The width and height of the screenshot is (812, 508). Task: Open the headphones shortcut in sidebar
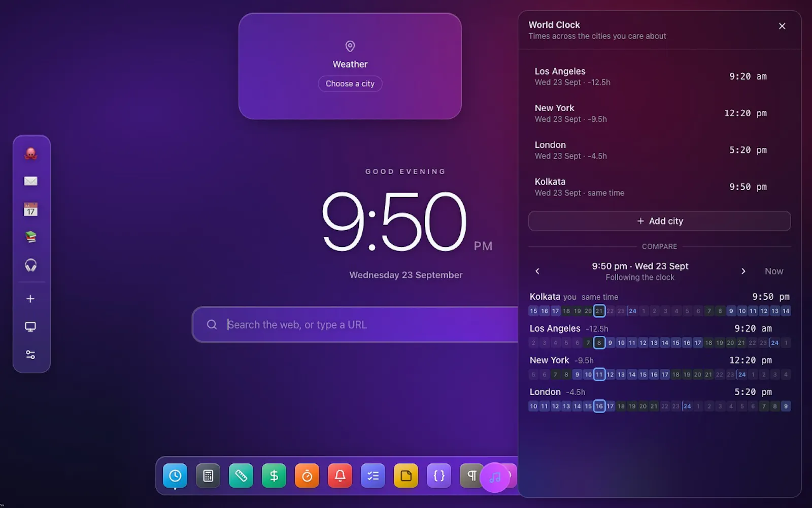click(x=31, y=265)
